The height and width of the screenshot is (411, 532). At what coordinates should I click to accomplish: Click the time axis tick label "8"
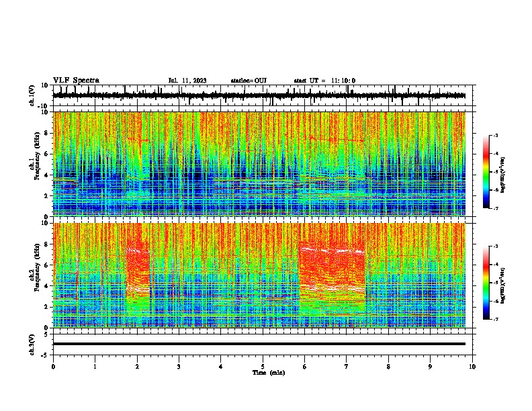point(388,367)
